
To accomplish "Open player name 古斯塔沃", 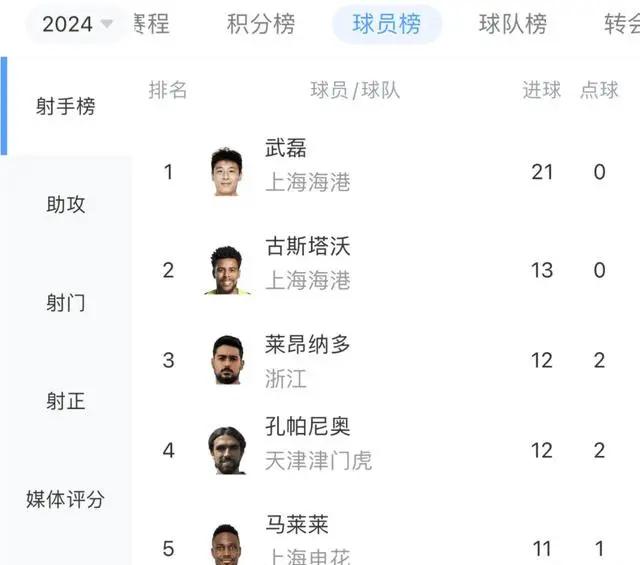I will (308, 247).
